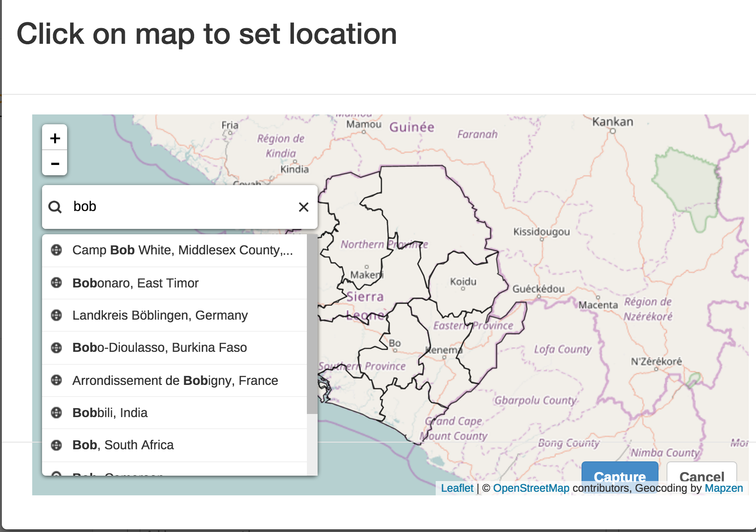Clear the search text with X
This screenshot has width=756, height=532.
coord(303,207)
